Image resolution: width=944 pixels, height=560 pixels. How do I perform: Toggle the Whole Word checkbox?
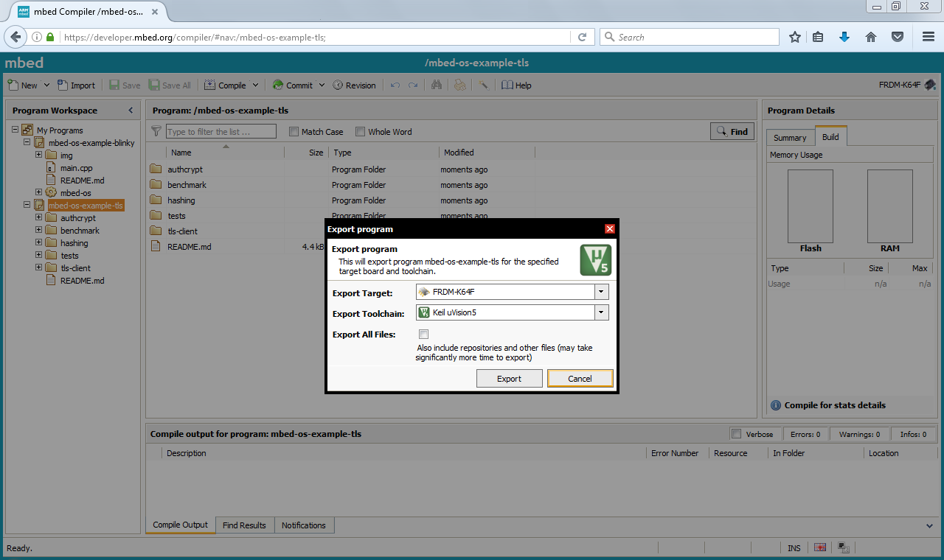click(x=361, y=132)
